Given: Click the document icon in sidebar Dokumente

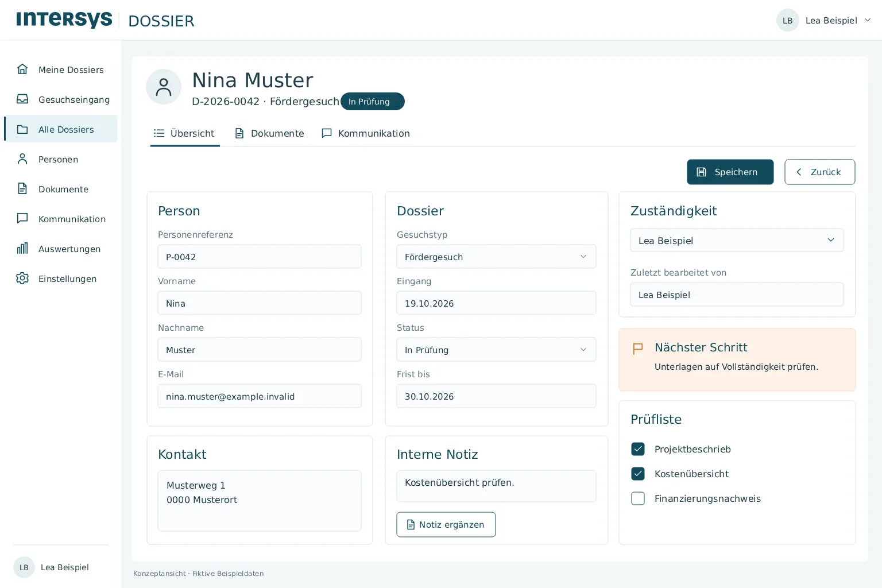Looking at the screenshot, I should point(22,189).
